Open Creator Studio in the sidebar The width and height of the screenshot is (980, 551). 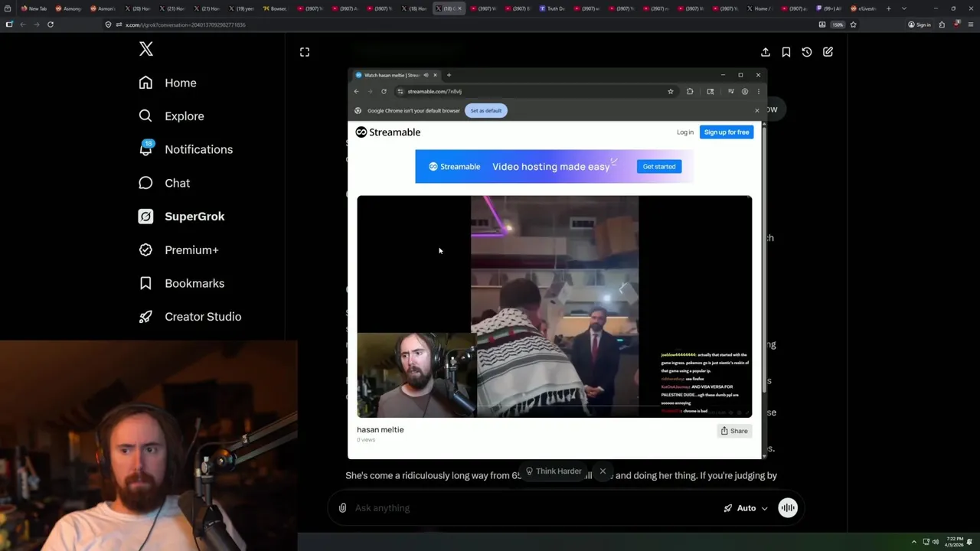190,317
